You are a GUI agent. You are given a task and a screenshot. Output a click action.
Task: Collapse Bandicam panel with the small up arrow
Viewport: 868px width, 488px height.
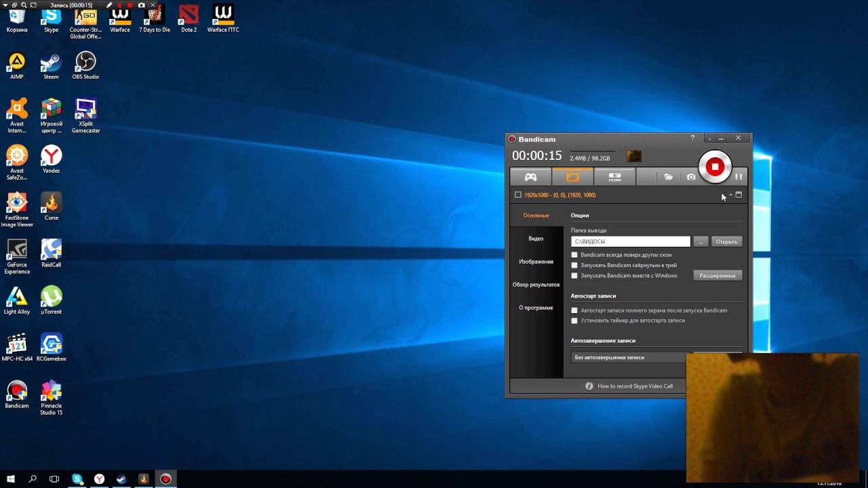pos(730,195)
